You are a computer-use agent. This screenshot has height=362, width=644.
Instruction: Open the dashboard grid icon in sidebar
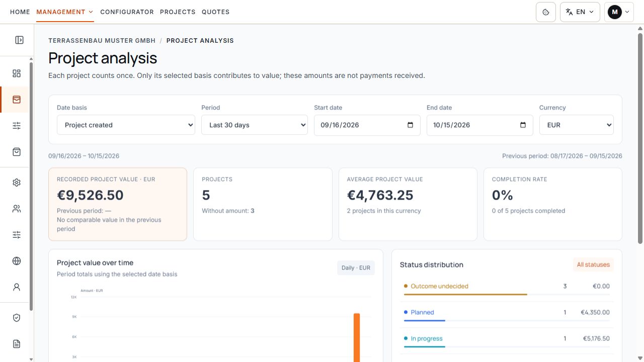[x=17, y=73]
